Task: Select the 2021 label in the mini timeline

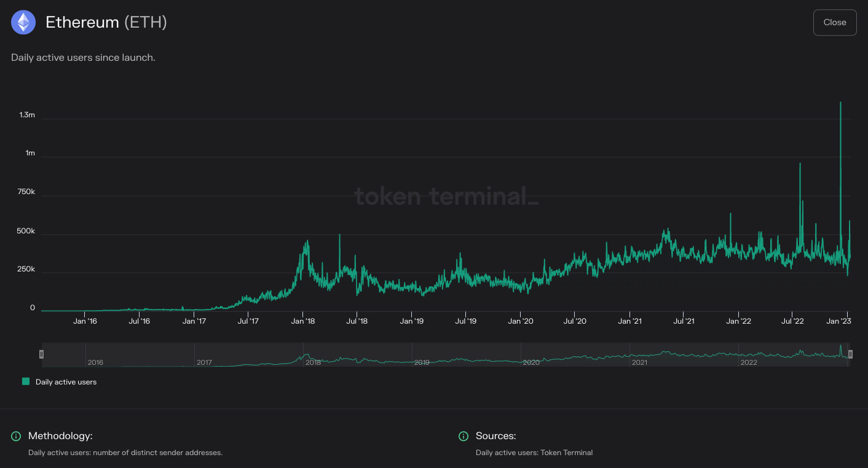Action: [639, 362]
